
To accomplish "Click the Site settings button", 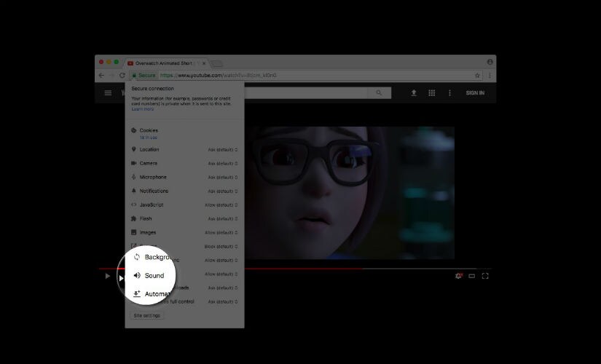I will pyautogui.click(x=147, y=315).
